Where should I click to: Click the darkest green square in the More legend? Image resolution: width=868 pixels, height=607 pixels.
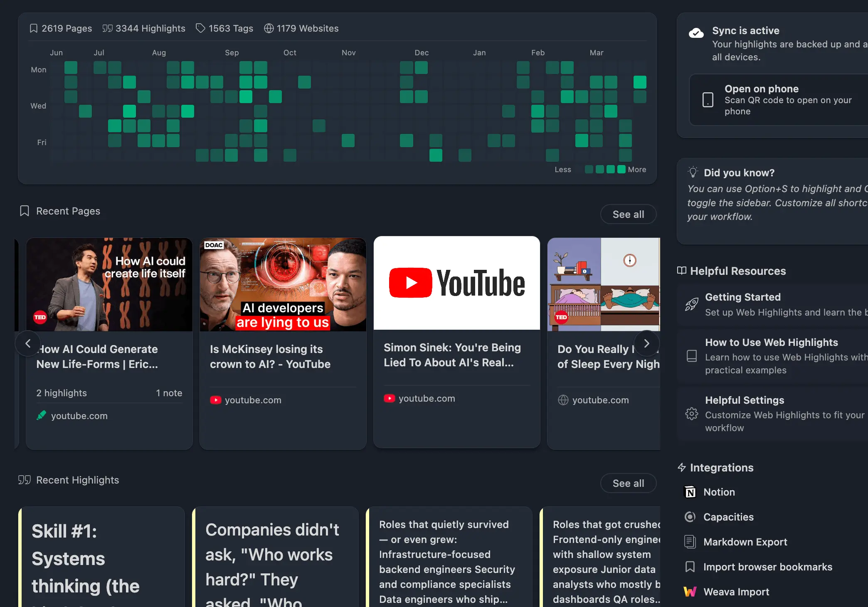[621, 169]
